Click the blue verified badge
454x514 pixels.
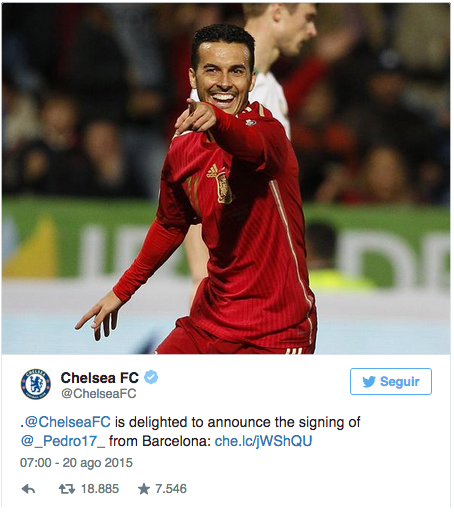(151, 377)
